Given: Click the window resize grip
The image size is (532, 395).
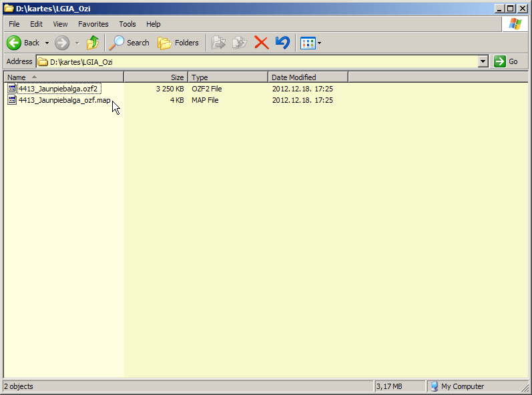Looking at the screenshot, I should (525, 387).
